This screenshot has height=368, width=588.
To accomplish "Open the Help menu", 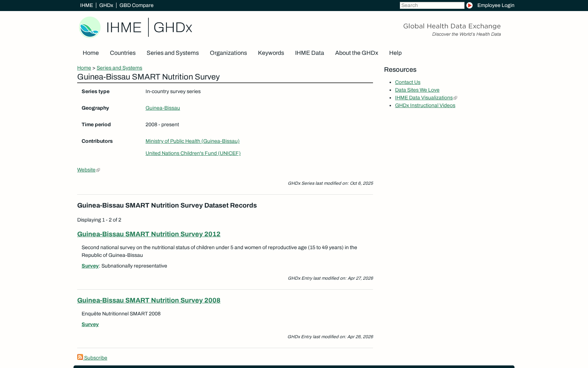I will [x=395, y=53].
